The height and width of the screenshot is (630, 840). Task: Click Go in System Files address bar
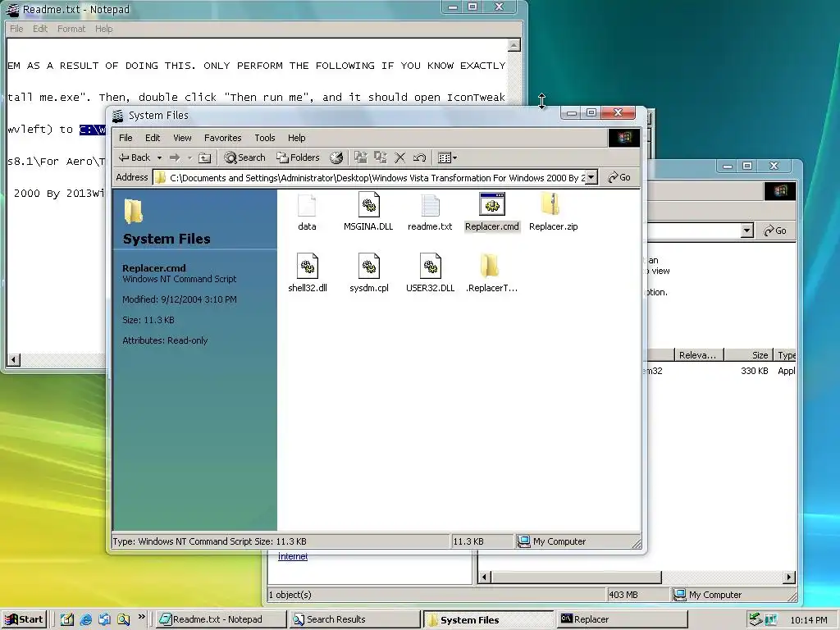point(619,177)
